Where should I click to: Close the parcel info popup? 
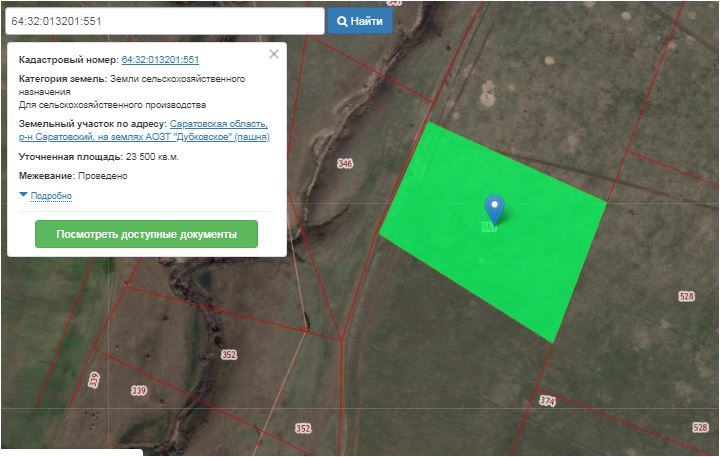274,54
